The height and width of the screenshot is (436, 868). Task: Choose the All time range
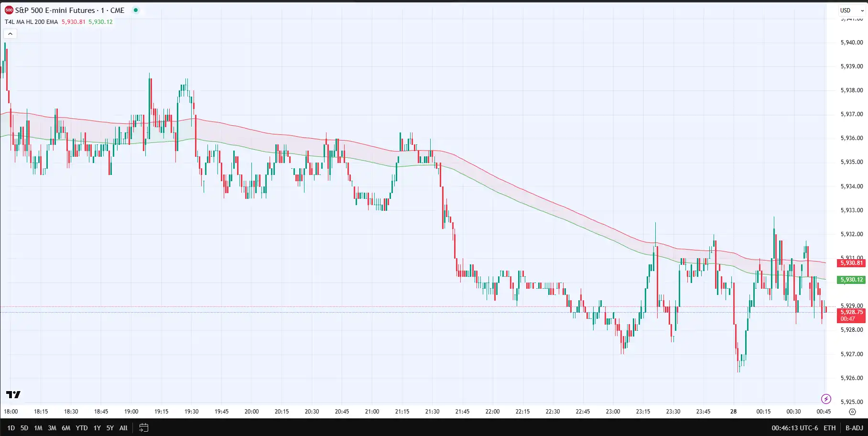tap(123, 428)
